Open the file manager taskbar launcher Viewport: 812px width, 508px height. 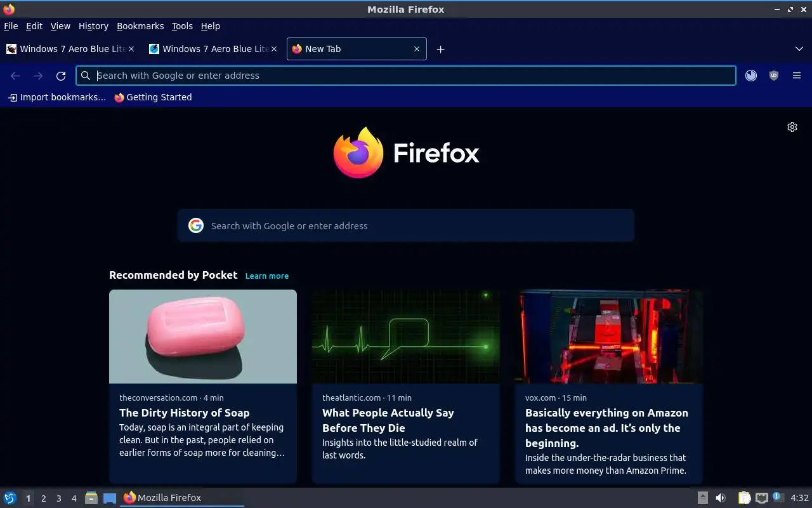pos(91,498)
